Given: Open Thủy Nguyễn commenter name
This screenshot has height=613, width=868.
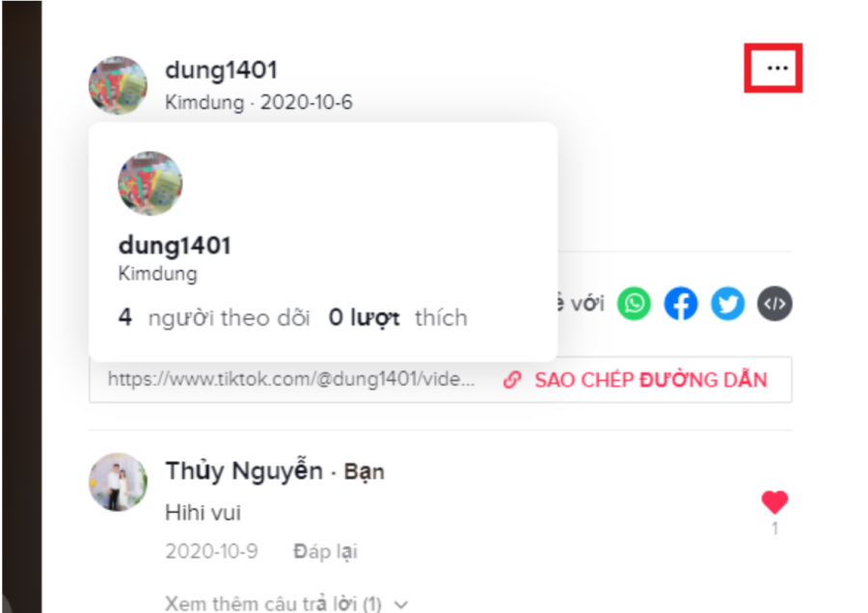Looking at the screenshot, I should tap(244, 470).
